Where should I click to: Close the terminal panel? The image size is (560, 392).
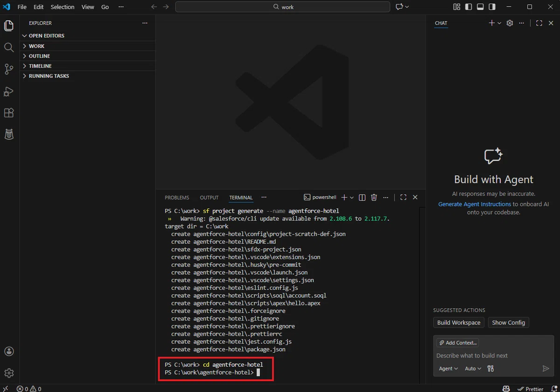tap(415, 198)
